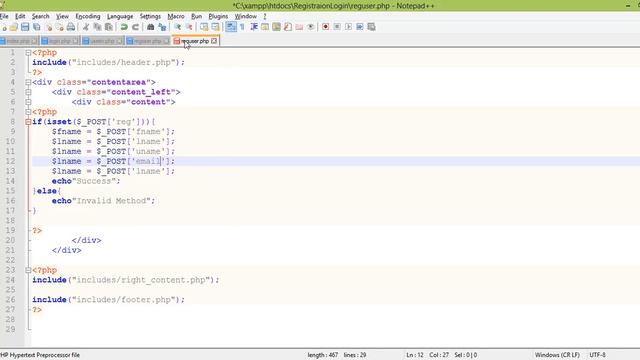The height and width of the screenshot is (360, 640).
Task: Stop macro recording with the Stop icon
Action: point(337,27)
